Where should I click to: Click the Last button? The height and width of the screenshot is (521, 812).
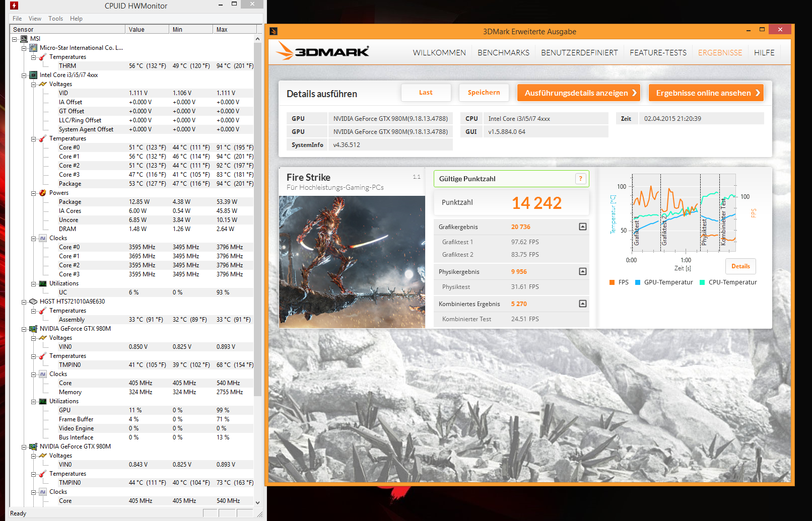[x=426, y=93]
